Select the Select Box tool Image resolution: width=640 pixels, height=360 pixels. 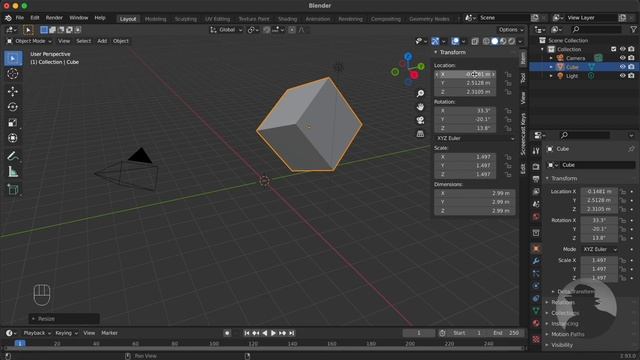tap(13, 59)
